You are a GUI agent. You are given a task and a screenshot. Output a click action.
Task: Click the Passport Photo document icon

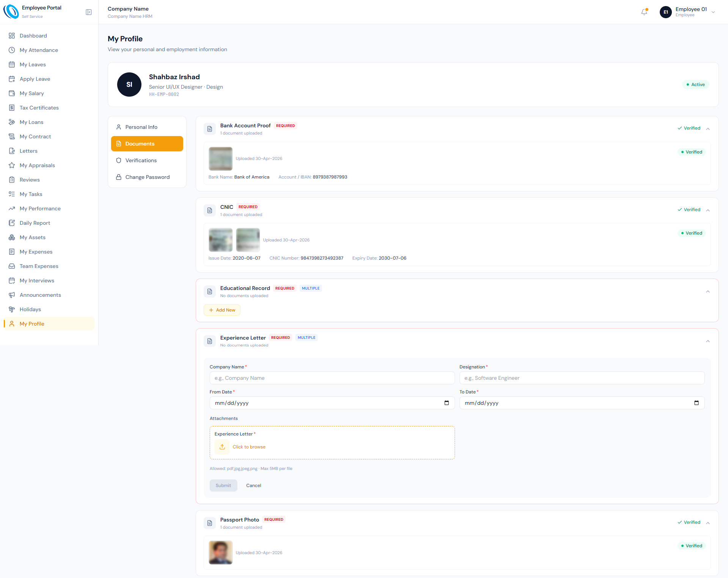point(210,523)
